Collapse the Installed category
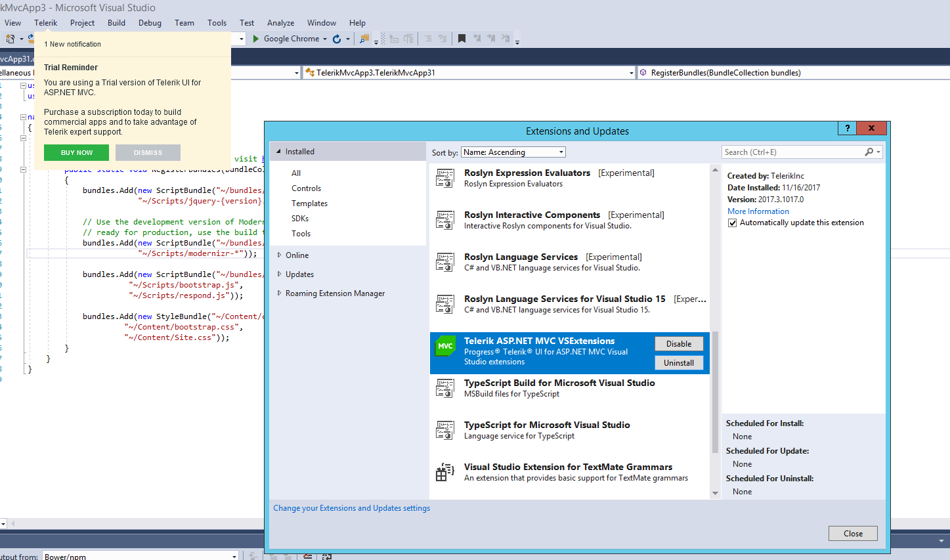Image resolution: width=950 pixels, height=560 pixels. 279,152
